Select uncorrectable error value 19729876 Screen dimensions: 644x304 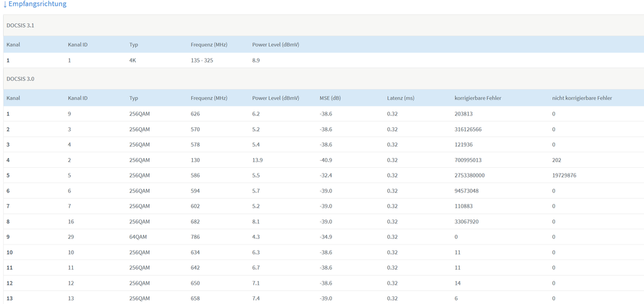point(564,176)
